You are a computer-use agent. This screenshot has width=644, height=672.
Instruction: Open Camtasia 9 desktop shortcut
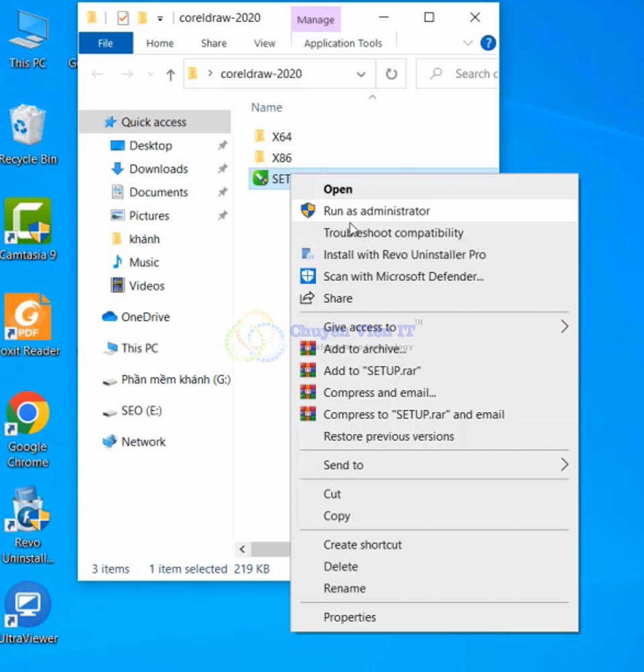pos(27,223)
